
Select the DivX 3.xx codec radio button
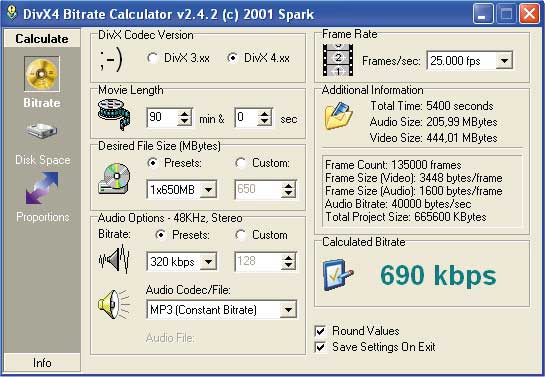pos(152,58)
